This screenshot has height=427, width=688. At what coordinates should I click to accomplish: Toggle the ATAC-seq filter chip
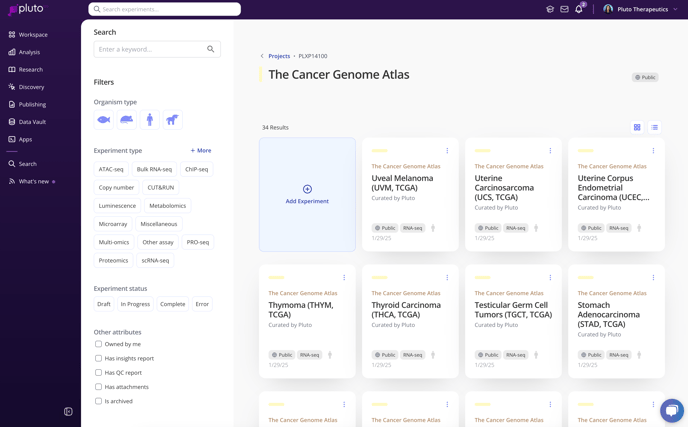point(111,169)
